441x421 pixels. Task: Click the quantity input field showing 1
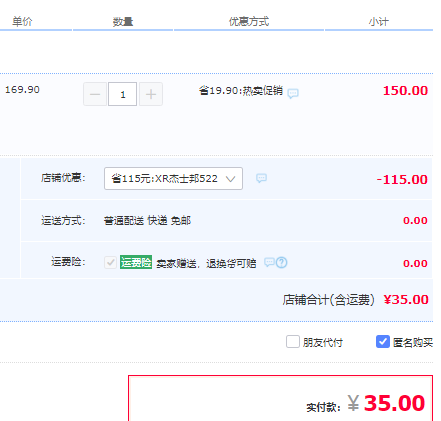tap(123, 94)
